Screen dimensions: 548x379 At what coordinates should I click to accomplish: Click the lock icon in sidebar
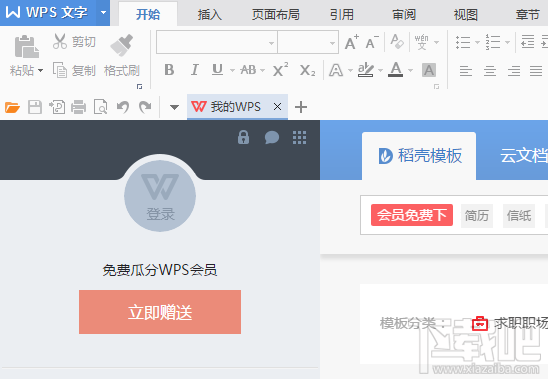coord(244,137)
